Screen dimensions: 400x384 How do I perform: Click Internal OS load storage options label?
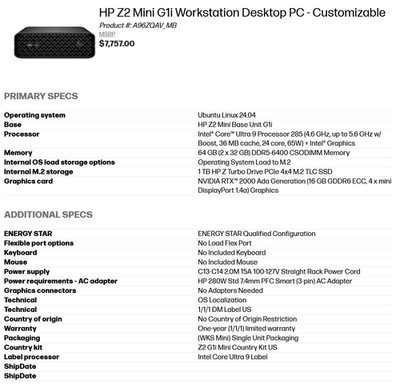point(59,162)
